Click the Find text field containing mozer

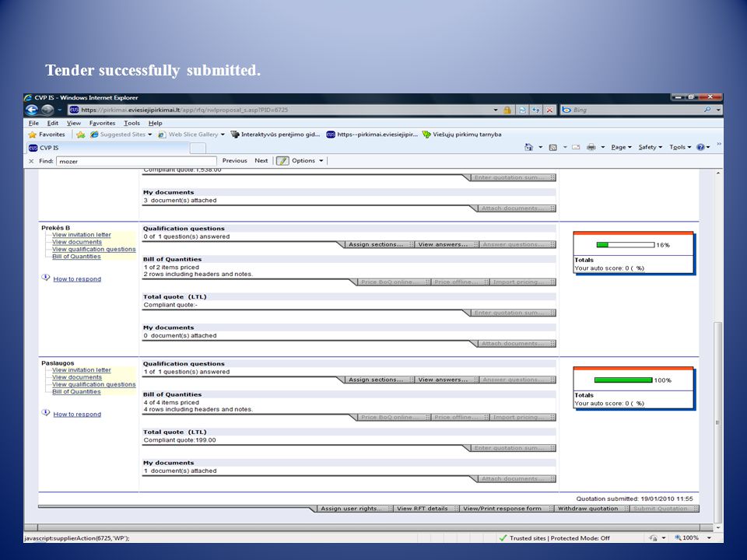[x=136, y=162]
